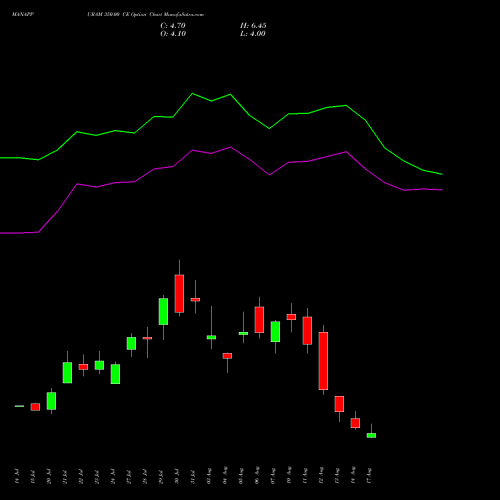500x500 pixels.
Task: Click the green candle for 24 Jul
Action: click(115, 374)
